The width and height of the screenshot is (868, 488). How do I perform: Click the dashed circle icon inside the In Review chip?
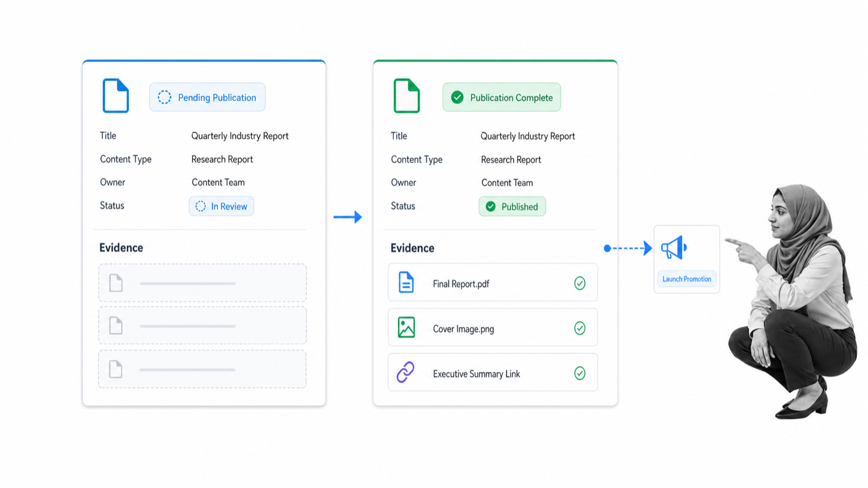(x=201, y=206)
